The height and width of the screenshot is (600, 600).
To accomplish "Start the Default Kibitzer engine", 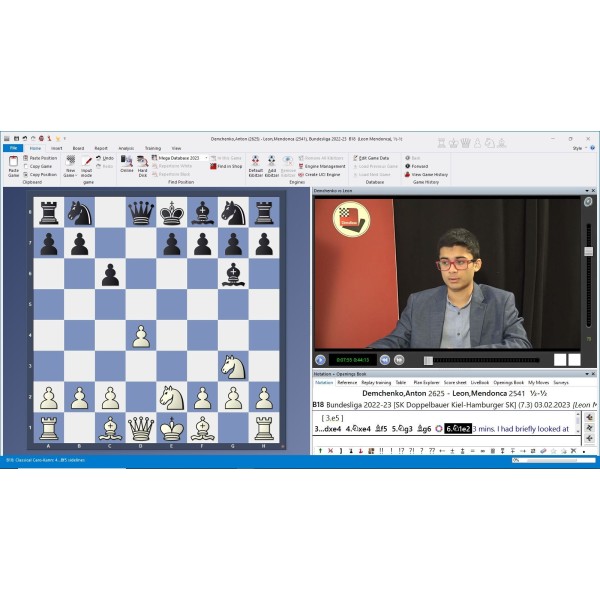I will point(255,166).
